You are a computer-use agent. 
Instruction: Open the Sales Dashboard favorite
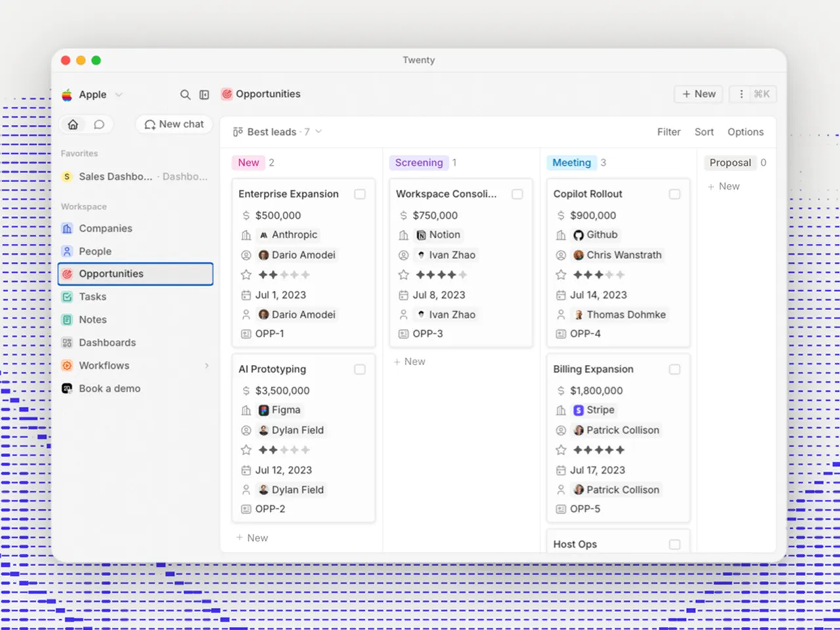136,177
